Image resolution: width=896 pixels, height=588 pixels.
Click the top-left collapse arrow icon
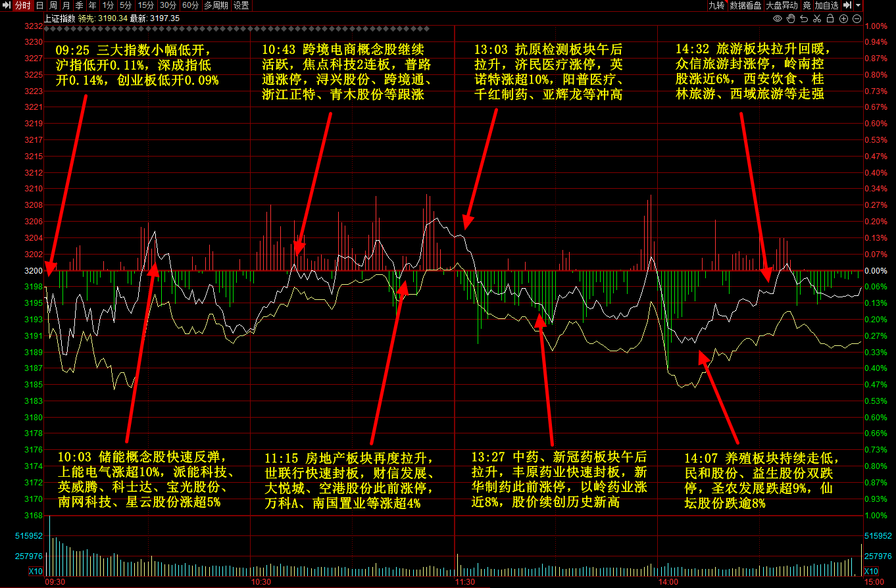[6, 5]
